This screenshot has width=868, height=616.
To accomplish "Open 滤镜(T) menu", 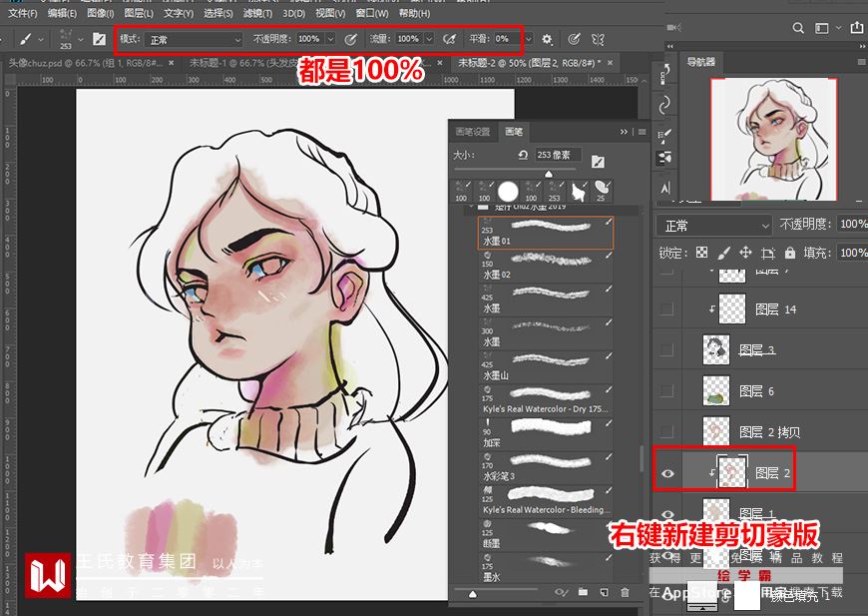I will (x=257, y=13).
